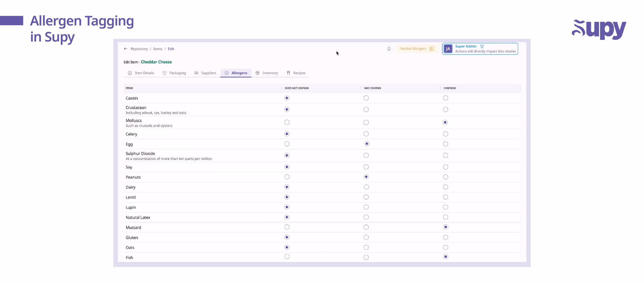Set Fish to Does Not Contain
Viewport: 644px width, 284px height.
click(x=287, y=257)
